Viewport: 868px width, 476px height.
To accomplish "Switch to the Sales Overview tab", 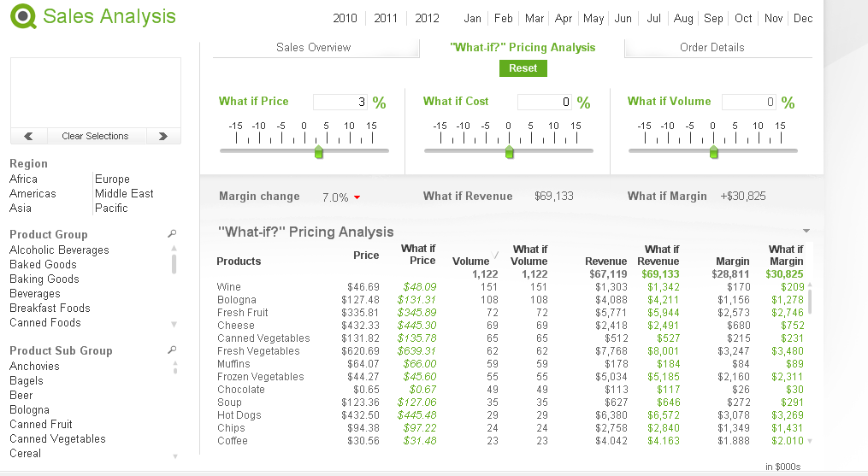I will click(x=314, y=47).
